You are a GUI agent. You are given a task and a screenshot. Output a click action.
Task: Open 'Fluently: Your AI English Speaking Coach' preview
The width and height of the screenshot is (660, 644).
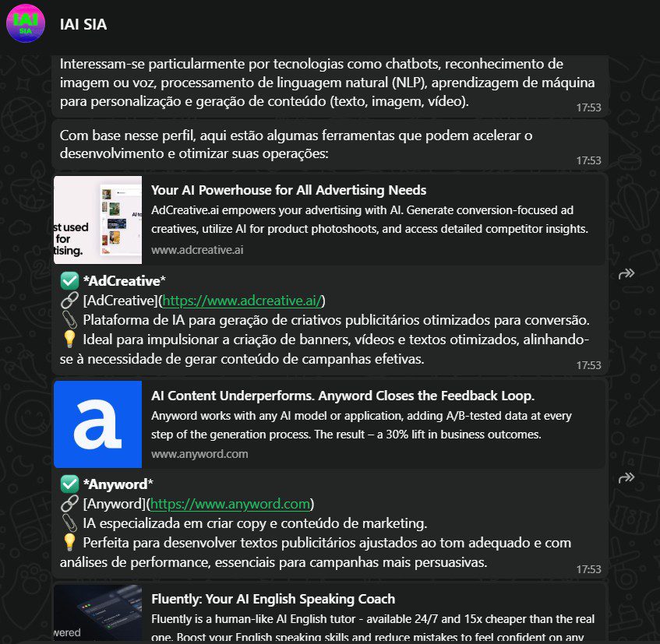(274, 599)
